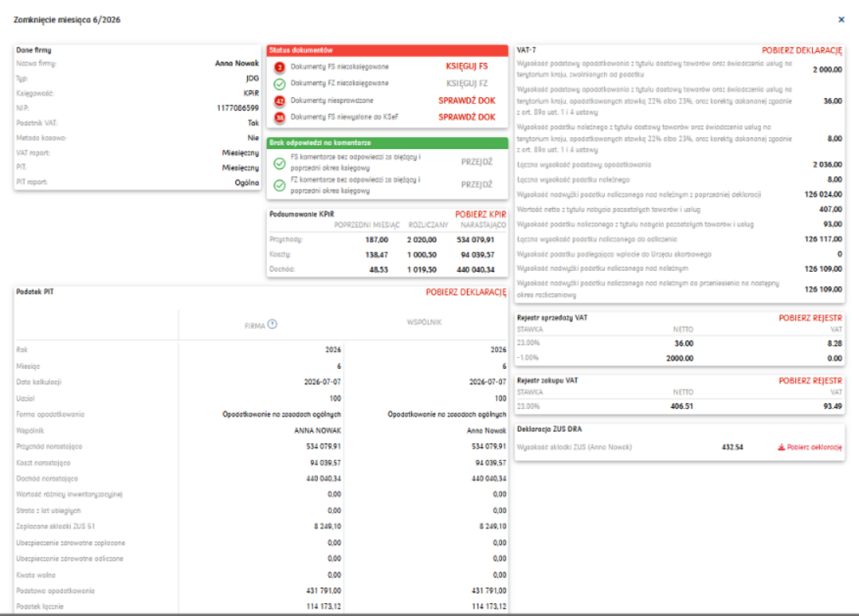
Task: Click FIRMA column header in Podatek PIT
Action: click(x=255, y=325)
